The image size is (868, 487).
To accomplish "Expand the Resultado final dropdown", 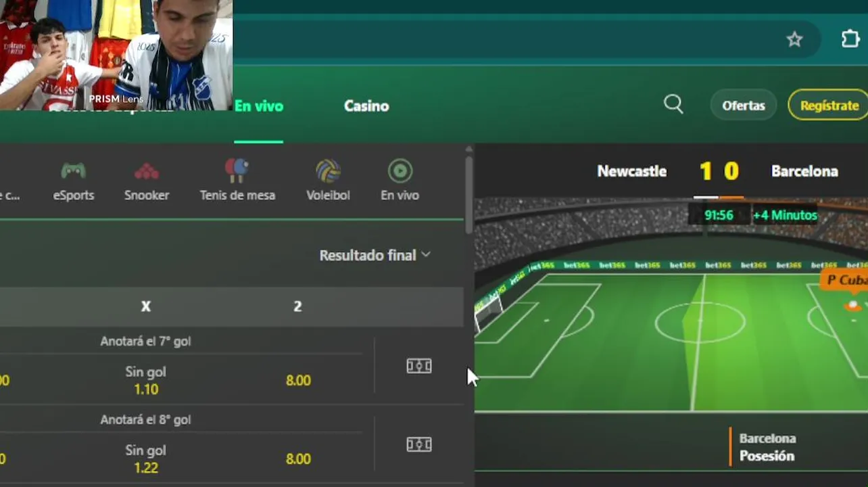I will (x=375, y=255).
